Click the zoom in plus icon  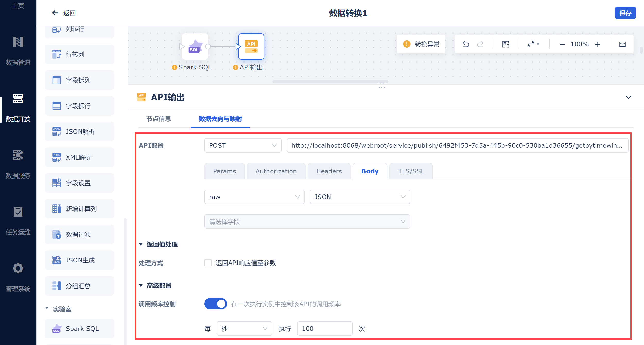[597, 44]
